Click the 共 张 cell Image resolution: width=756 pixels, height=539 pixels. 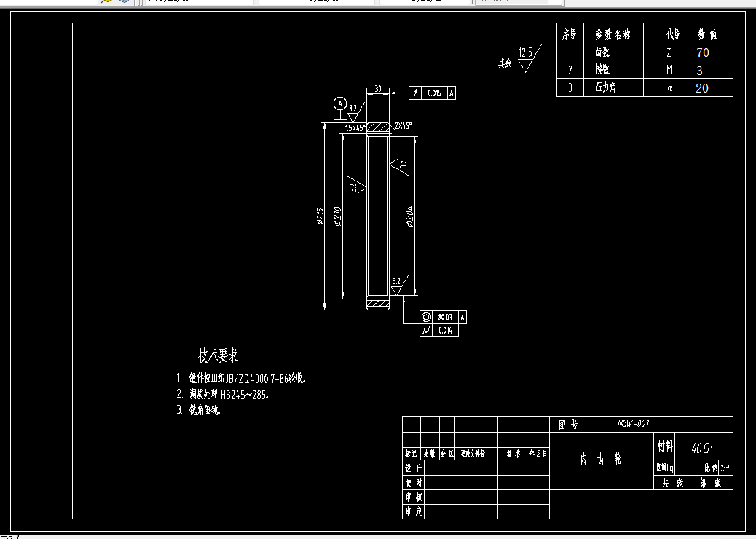click(673, 483)
